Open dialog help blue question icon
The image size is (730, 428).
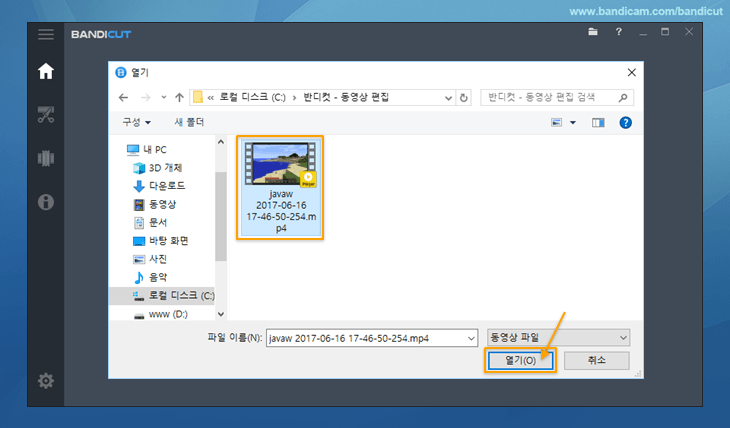(625, 122)
